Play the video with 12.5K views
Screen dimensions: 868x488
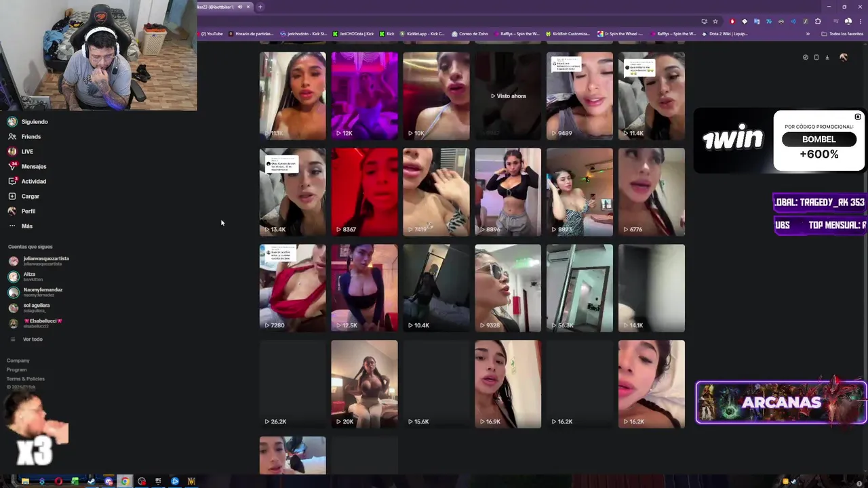[x=364, y=289]
